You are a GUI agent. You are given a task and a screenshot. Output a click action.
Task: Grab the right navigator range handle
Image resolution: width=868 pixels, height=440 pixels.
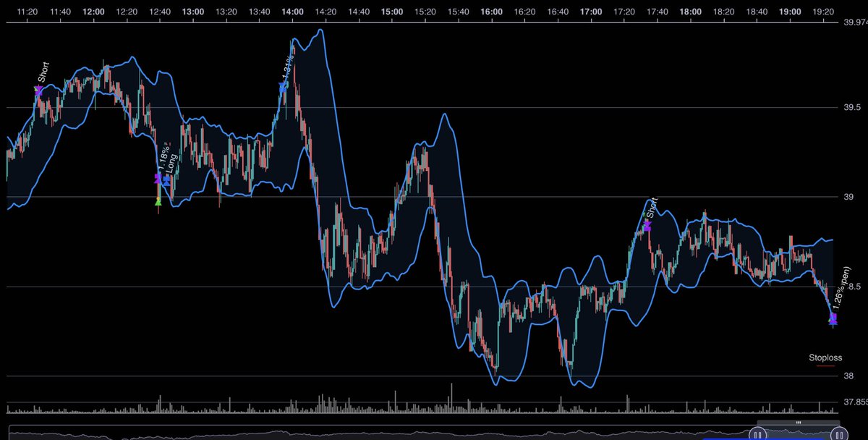pyautogui.click(x=838, y=434)
